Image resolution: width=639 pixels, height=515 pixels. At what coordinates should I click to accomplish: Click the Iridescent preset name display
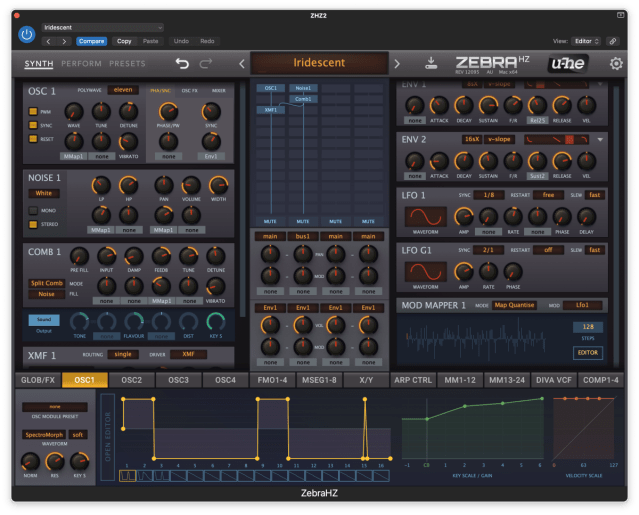click(319, 63)
